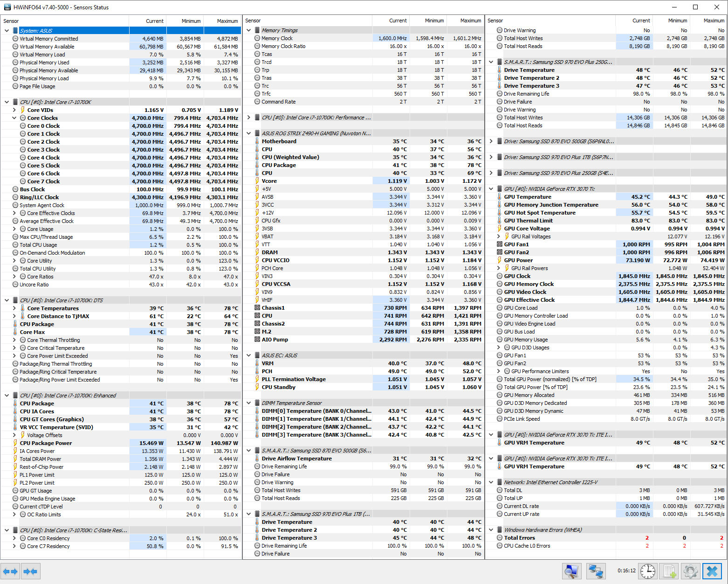Click the expand layout arrows icon

coord(10,571)
